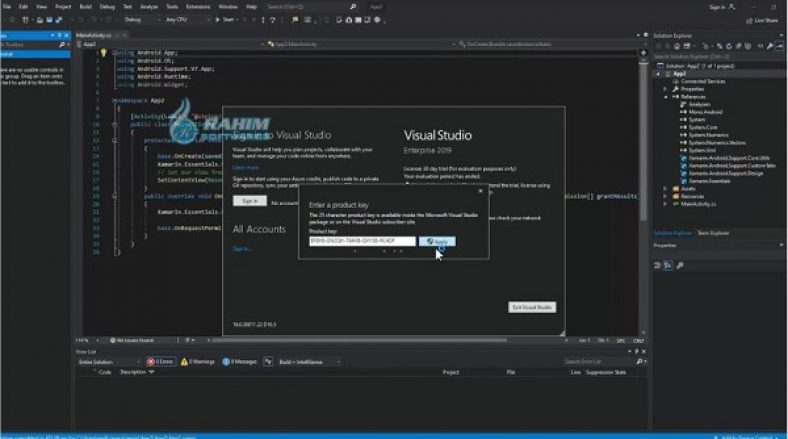Click the Apply button in product key dialog
Screen dimensions: 788x439
[437, 242]
